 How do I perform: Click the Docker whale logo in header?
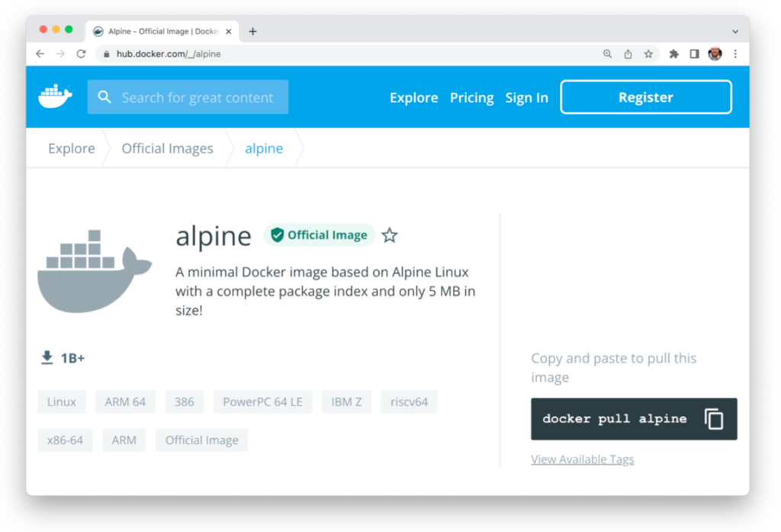tap(55, 97)
